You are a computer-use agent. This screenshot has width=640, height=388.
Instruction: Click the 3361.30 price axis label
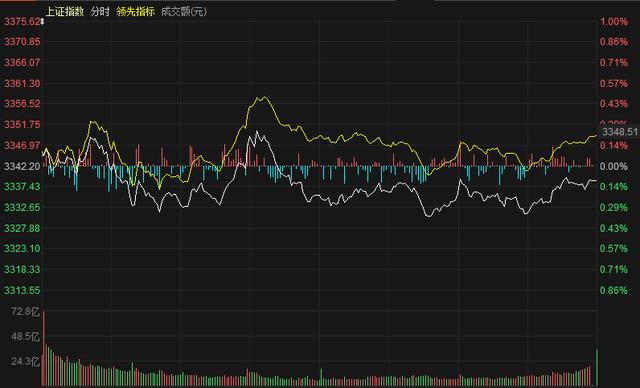coord(22,83)
